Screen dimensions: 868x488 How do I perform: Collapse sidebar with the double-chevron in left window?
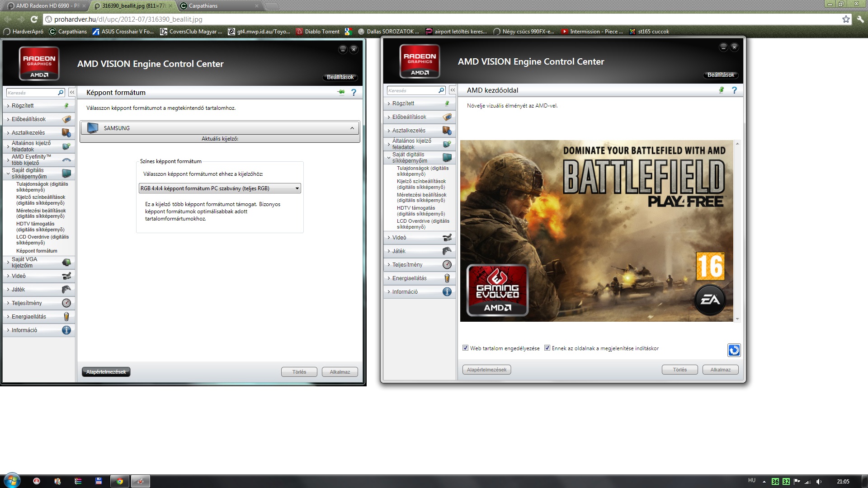click(72, 92)
